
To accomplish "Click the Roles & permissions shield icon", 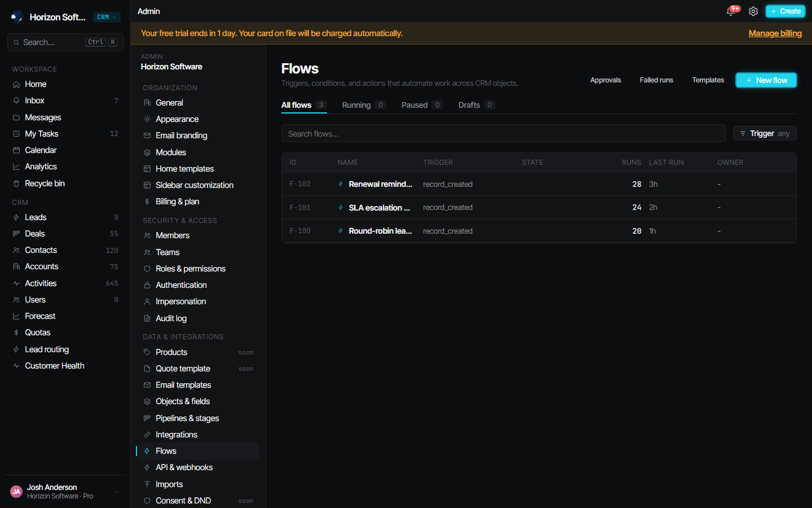I will pyautogui.click(x=147, y=269).
